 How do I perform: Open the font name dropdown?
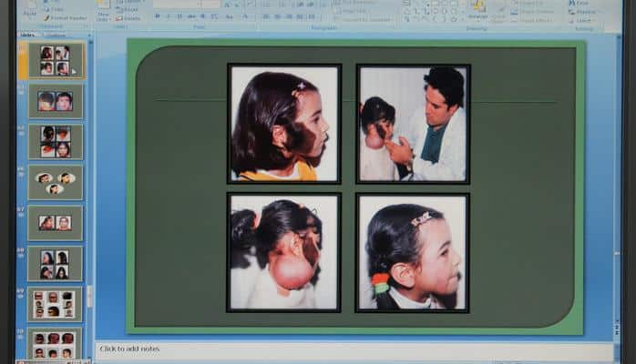coord(199,5)
